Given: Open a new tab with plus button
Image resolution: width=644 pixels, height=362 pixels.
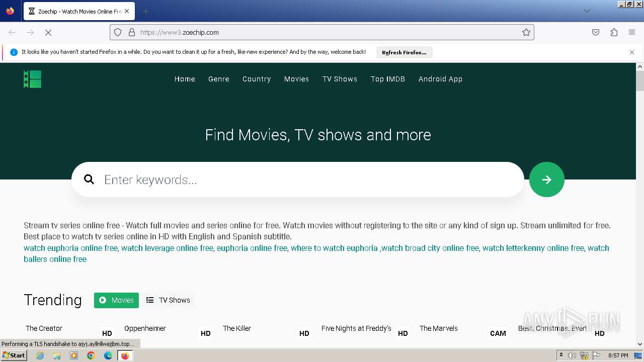Looking at the screenshot, I should tap(145, 11).
